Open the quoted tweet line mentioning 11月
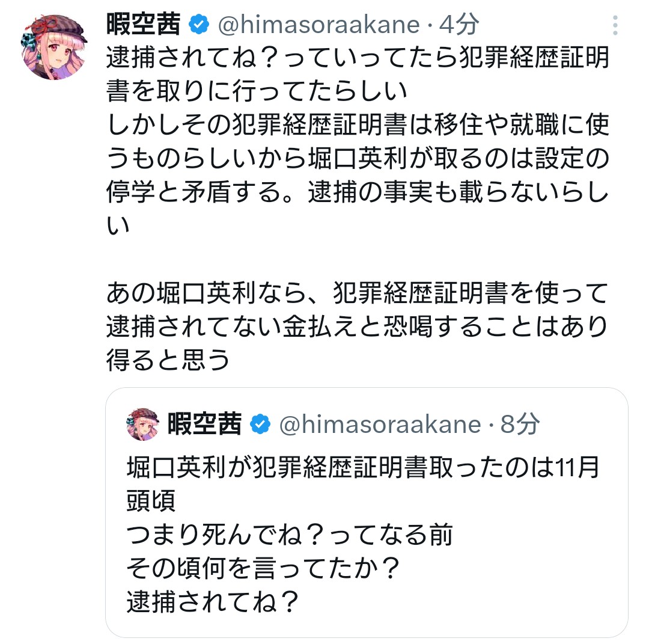 click(x=363, y=468)
